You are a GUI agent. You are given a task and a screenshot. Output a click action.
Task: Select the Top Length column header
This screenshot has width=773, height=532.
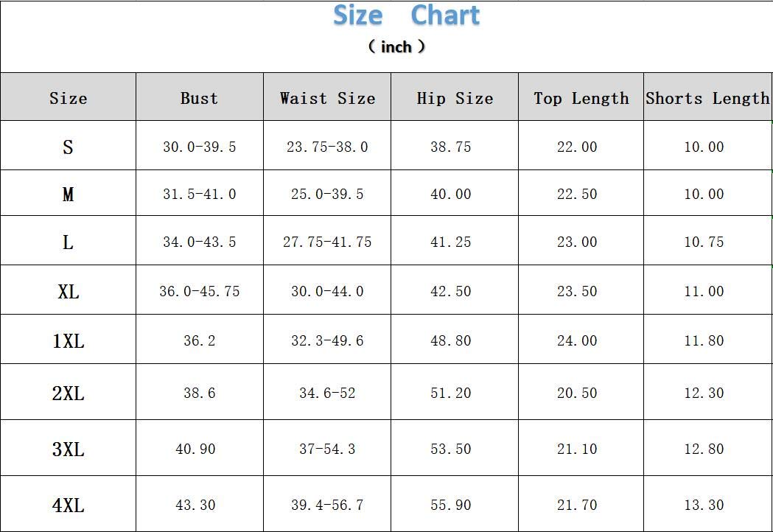pos(581,98)
